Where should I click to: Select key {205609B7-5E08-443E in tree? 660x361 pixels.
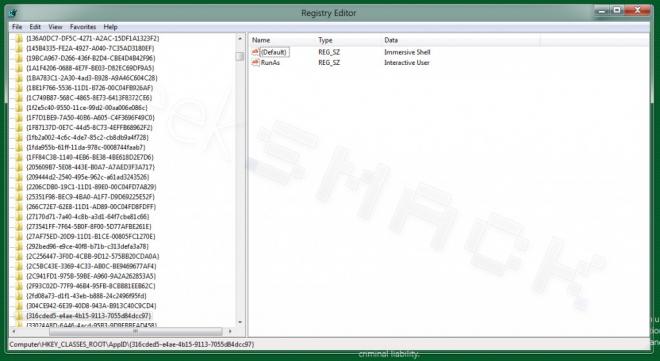click(90, 167)
